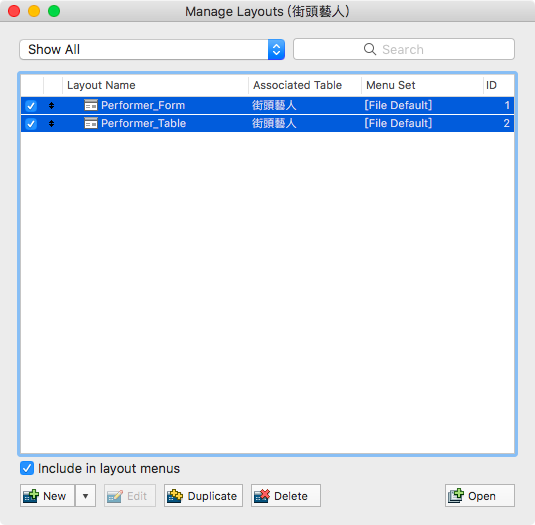Click Performer_Form's [File Default] menu set
The image size is (535, 525).
pos(398,105)
